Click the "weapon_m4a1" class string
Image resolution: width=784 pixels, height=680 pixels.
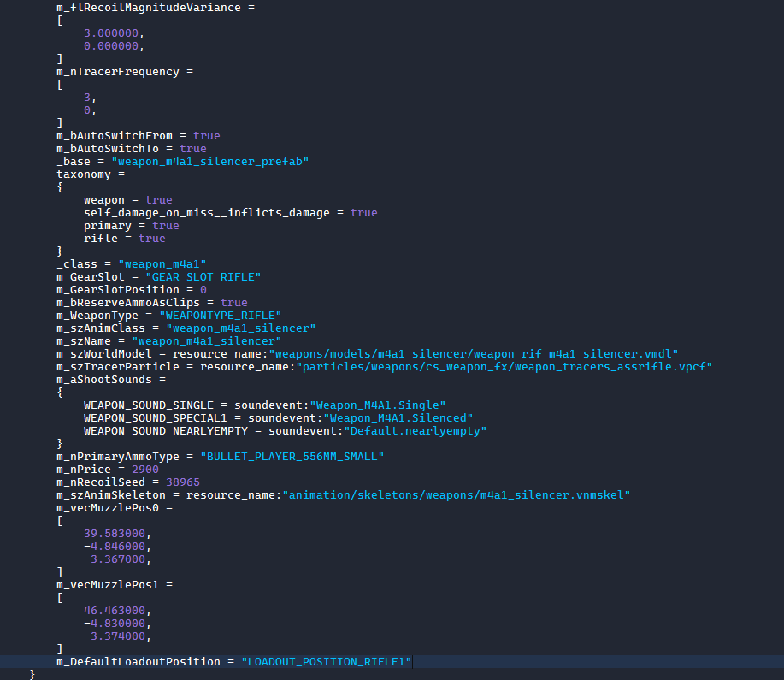(x=162, y=264)
